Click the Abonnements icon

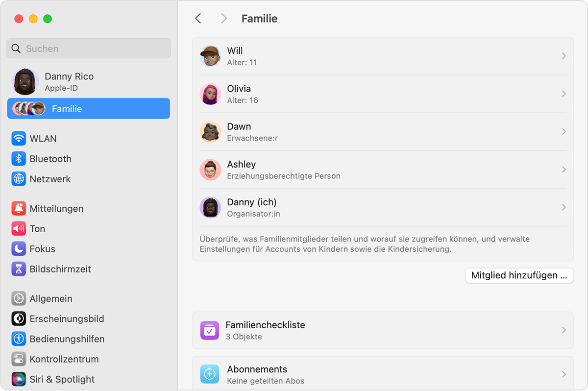click(210, 374)
